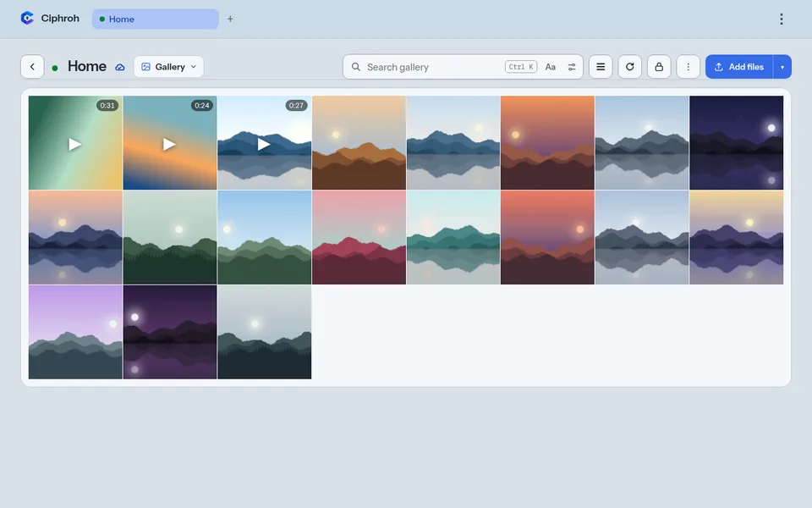Open search filter options sliders icon
The width and height of the screenshot is (812, 508).
pyautogui.click(x=572, y=67)
